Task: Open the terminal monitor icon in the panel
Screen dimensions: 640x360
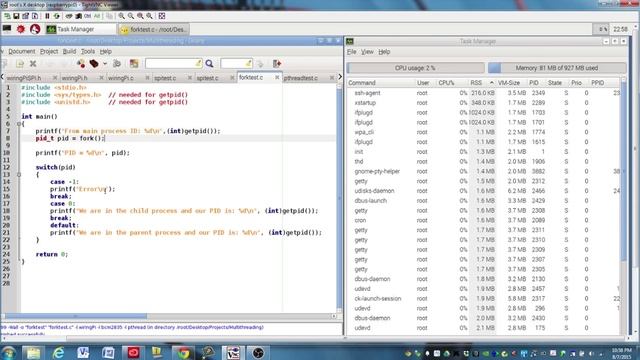Action: point(7,29)
